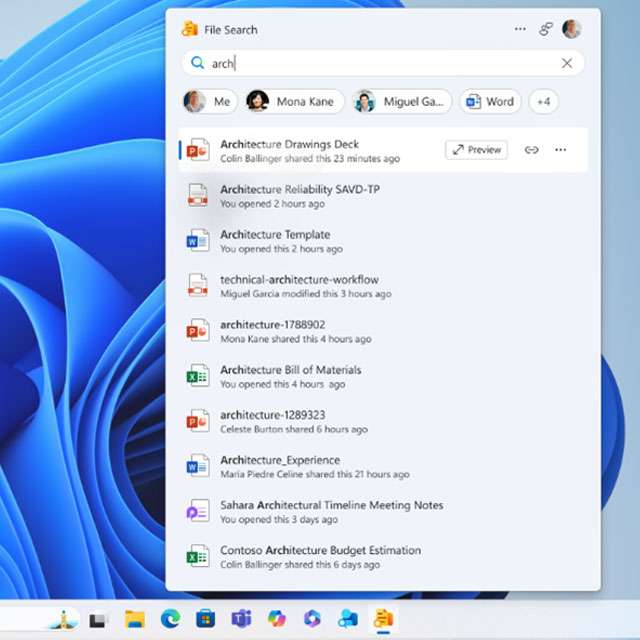The height and width of the screenshot is (640, 640).
Task: Launch Microsoft Teams from the taskbar
Action: point(241,619)
